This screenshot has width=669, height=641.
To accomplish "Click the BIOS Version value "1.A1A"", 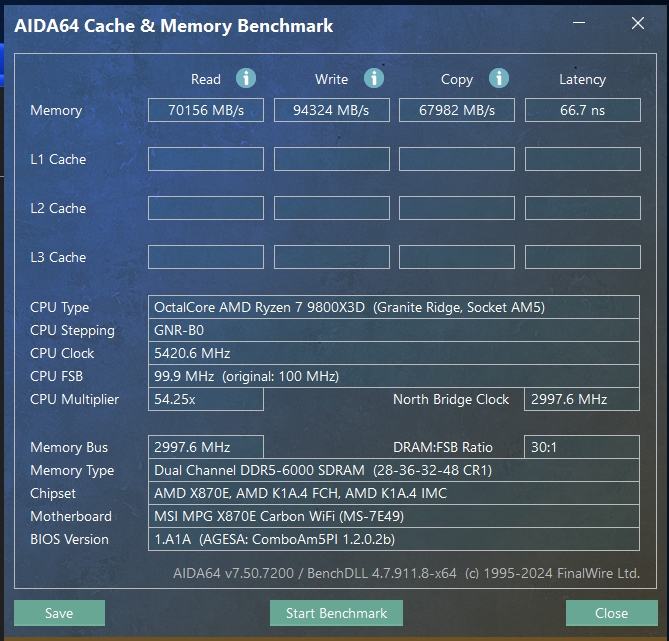I will pyautogui.click(x=393, y=539).
